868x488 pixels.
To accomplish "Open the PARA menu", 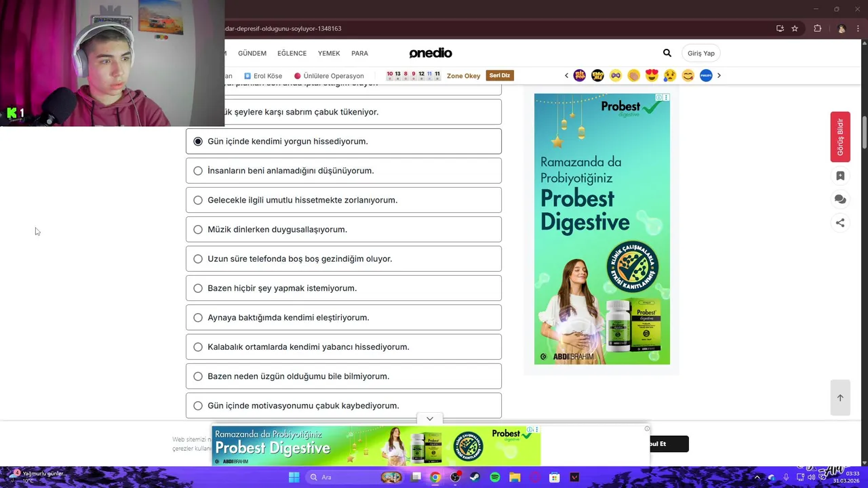I will coord(359,53).
